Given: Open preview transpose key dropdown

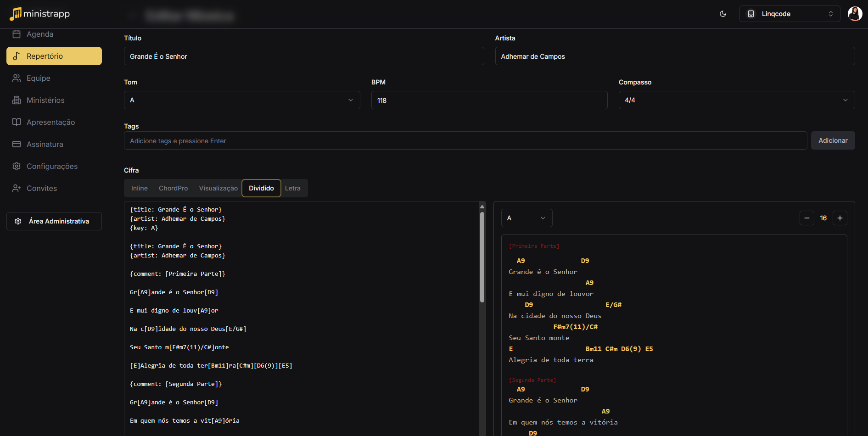Looking at the screenshot, I should [526, 218].
